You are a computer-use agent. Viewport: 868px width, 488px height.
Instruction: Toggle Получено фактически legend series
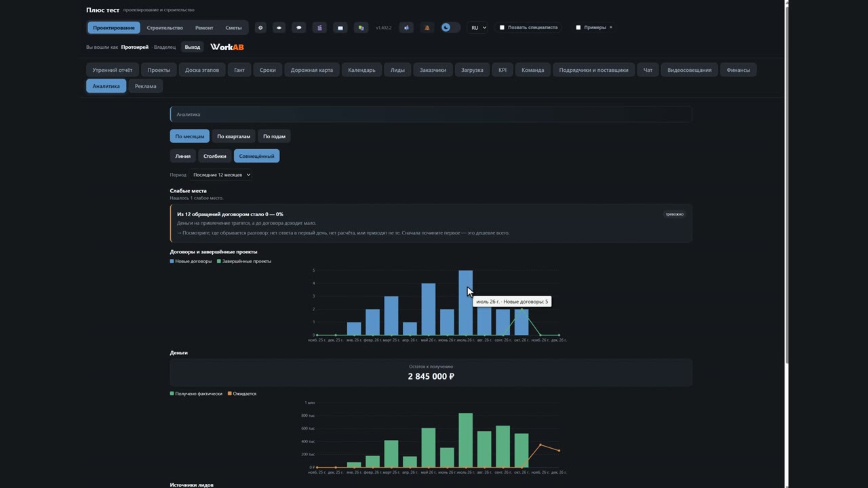[196, 393]
